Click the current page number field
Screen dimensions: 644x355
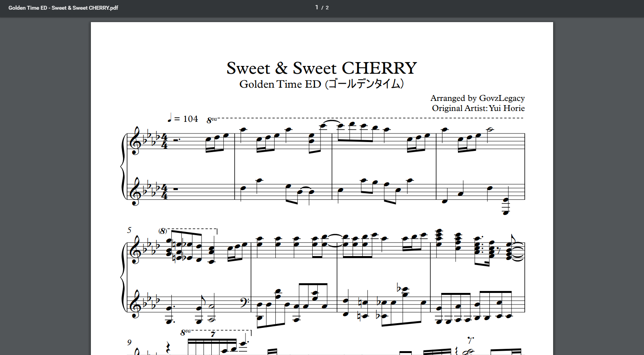coord(317,7)
